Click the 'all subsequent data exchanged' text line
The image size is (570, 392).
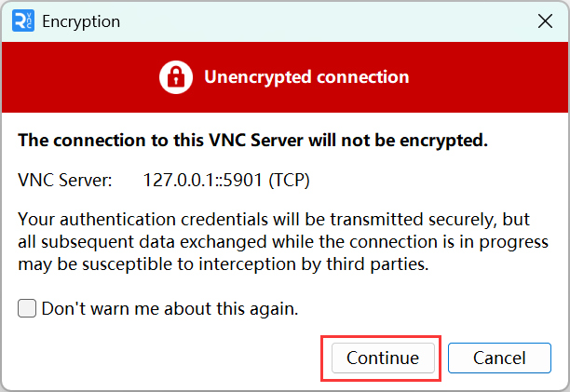coord(283,242)
